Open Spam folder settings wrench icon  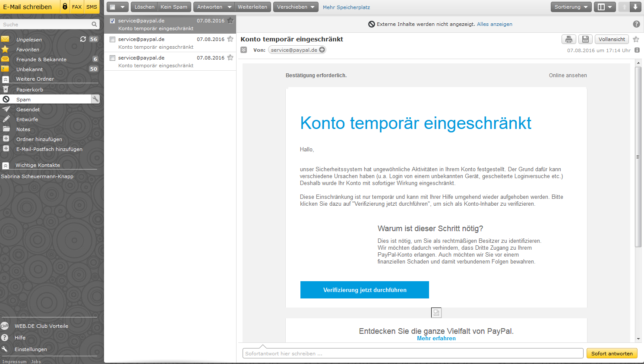95,99
